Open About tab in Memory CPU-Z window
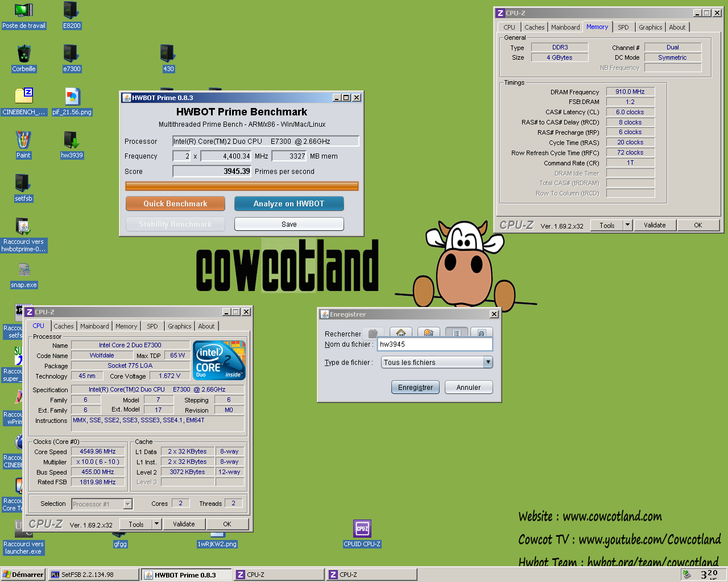728x582 pixels. (x=677, y=27)
